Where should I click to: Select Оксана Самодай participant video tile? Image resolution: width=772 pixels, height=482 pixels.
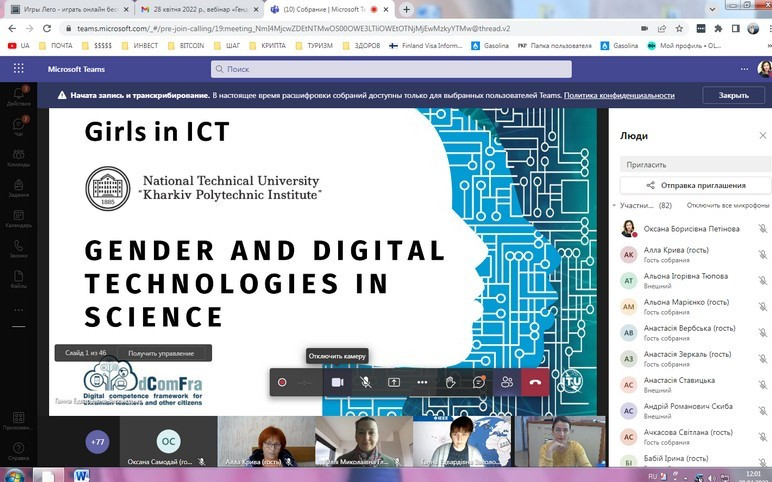pos(168,442)
